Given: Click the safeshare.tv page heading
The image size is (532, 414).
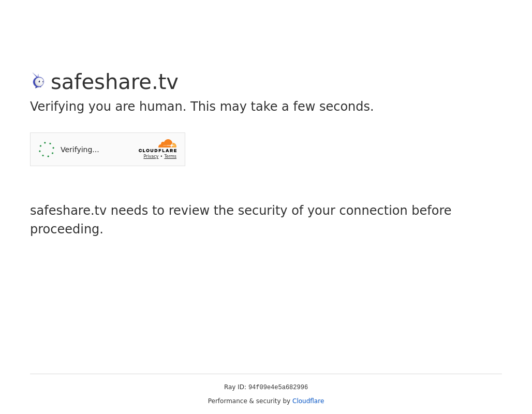Looking at the screenshot, I should point(114,82).
